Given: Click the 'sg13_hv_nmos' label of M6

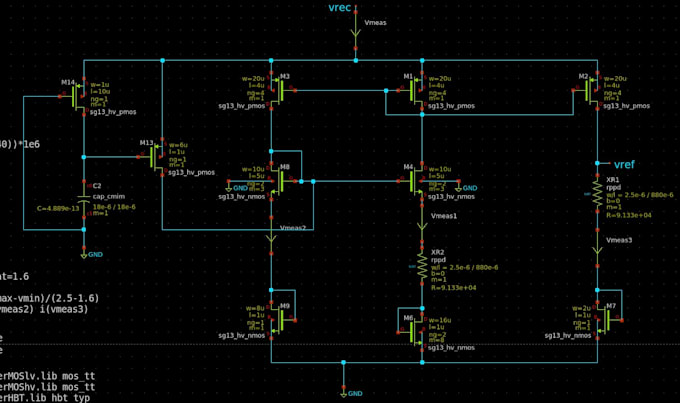Looking at the screenshot, I should [451, 347].
